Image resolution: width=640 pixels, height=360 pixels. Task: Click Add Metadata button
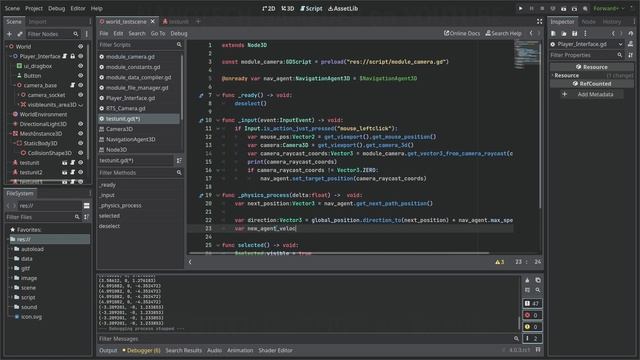click(x=591, y=94)
